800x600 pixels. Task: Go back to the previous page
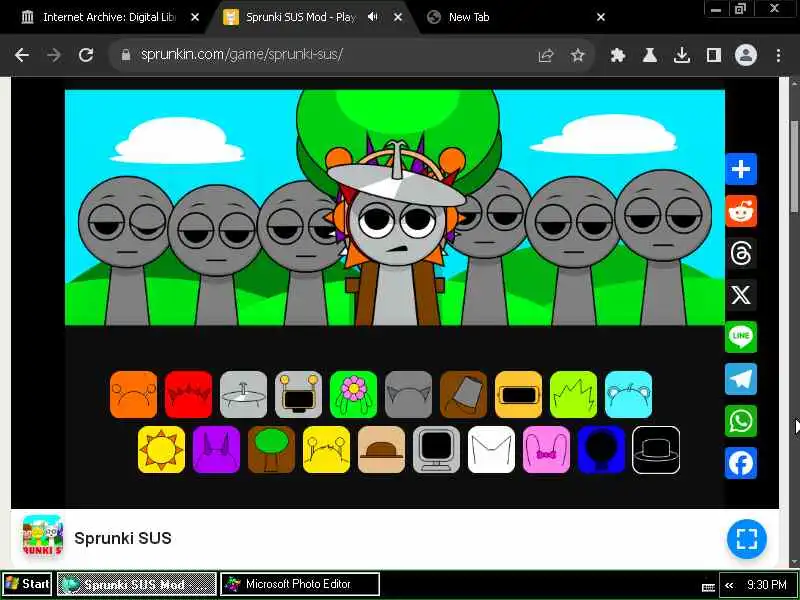coord(22,55)
